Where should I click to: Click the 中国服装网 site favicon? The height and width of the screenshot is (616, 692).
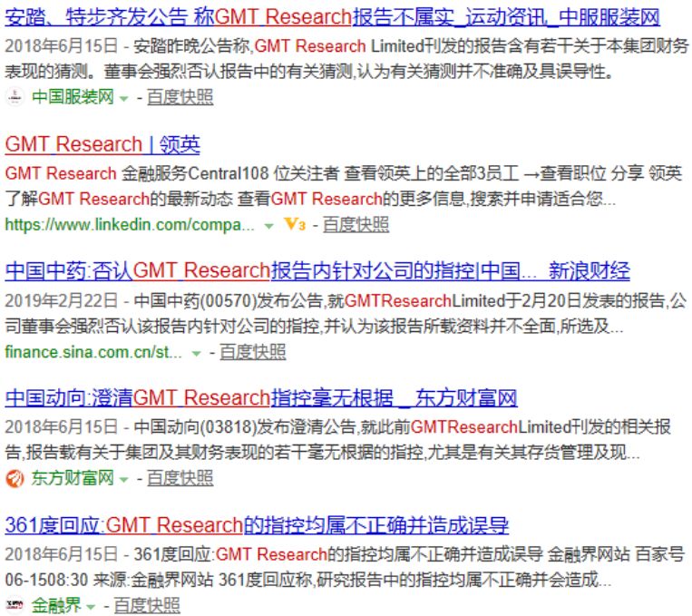pyautogui.click(x=15, y=97)
